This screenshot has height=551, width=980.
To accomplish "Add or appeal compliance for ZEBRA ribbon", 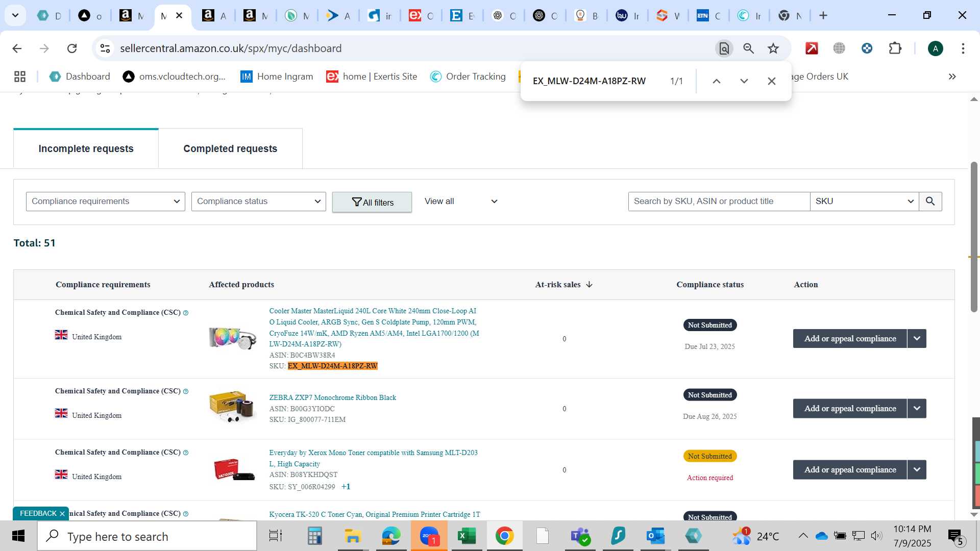I will [x=850, y=409].
